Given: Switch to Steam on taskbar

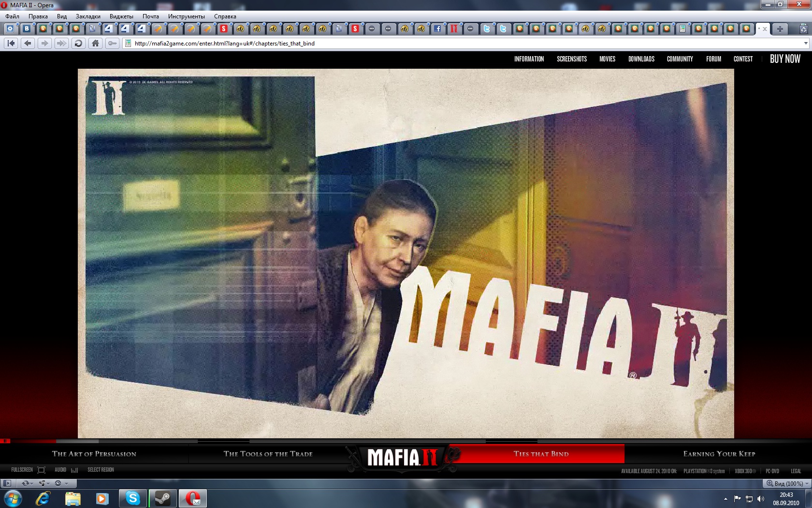Looking at the screenshot, I should click(x=163, y=498).
